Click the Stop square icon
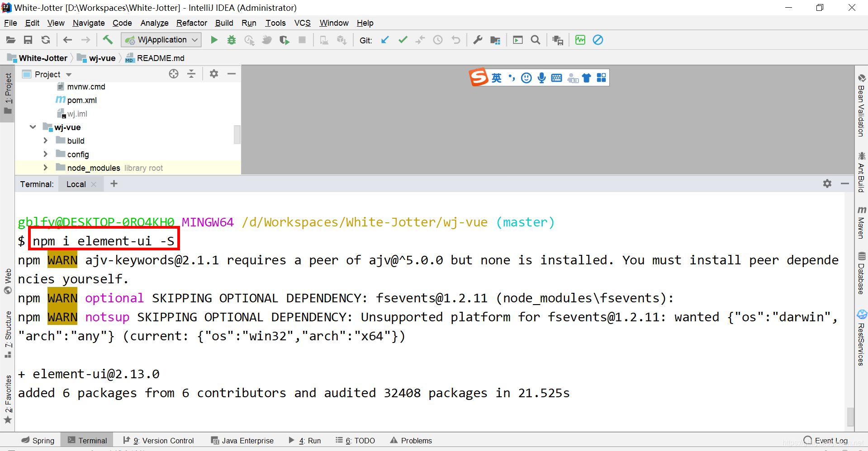 (302, 40)
